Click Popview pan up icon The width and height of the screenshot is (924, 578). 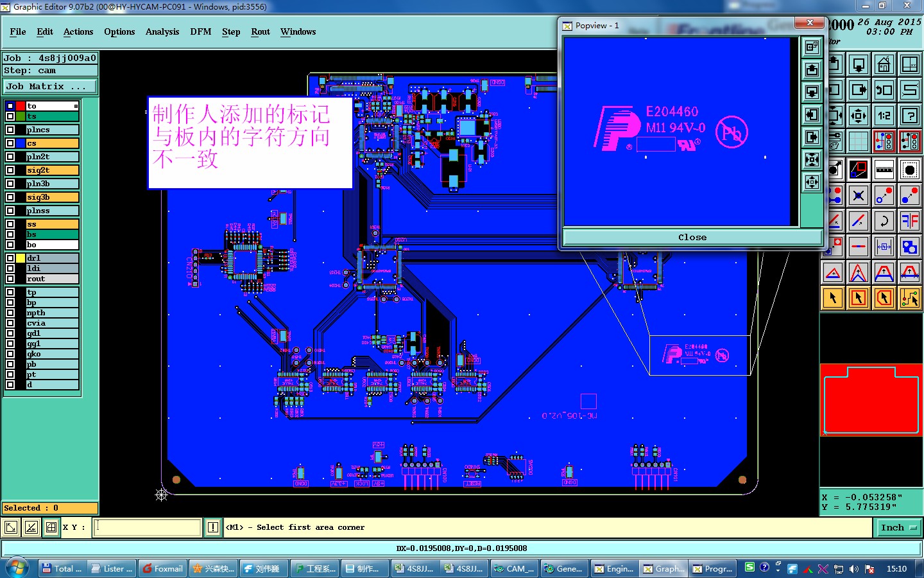pos(812,69)
